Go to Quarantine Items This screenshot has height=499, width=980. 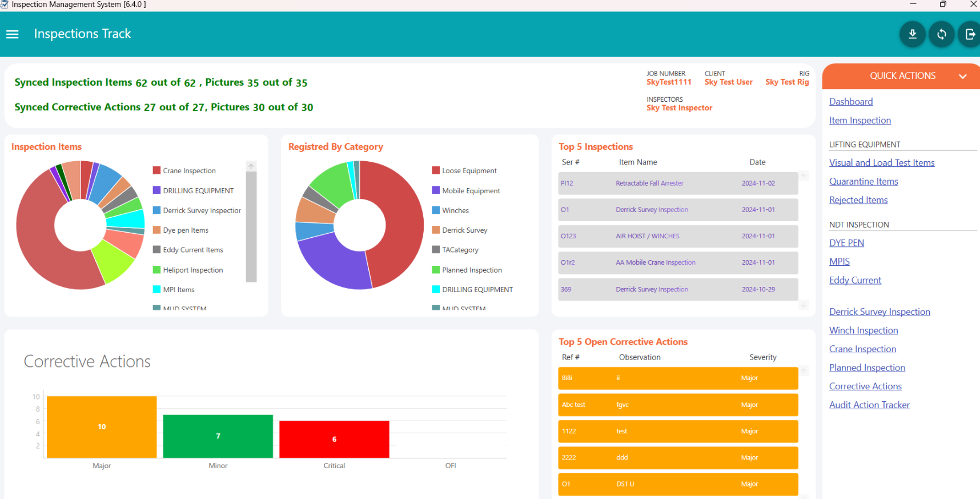pos(863,181)
